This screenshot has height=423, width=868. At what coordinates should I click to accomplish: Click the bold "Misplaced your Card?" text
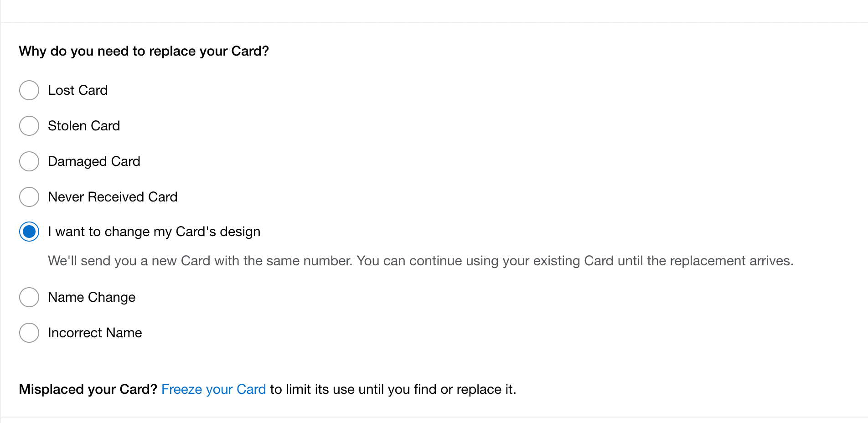(x=88, y=389)
